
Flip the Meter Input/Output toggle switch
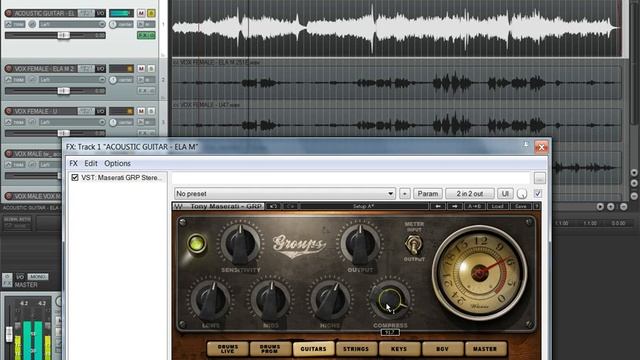coord(413,244)
